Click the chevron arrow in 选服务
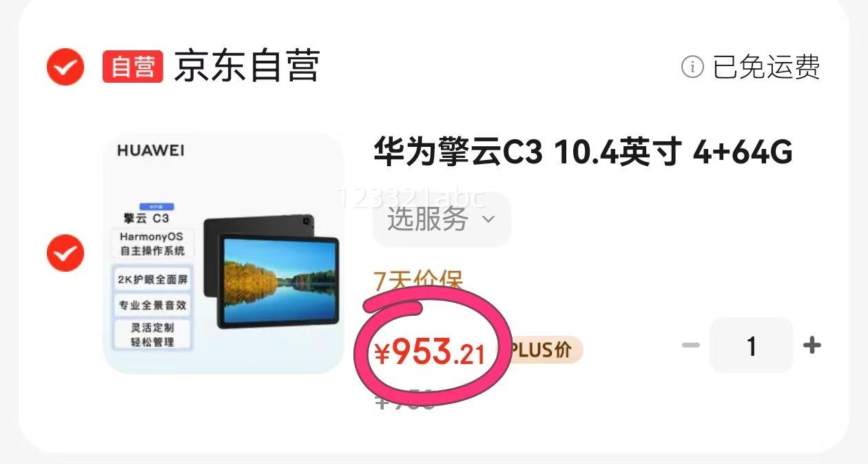The height and width of the screenshot is (464, 868). pos(488,220)
